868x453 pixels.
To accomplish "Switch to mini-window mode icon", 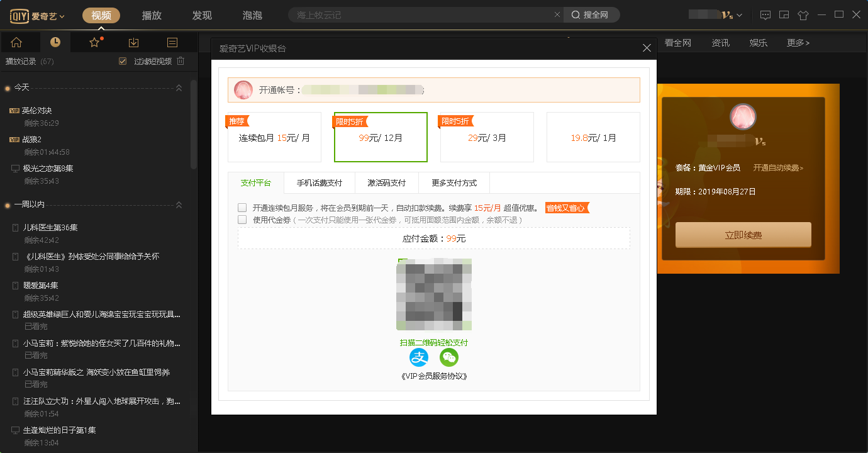I will (784, 15).
